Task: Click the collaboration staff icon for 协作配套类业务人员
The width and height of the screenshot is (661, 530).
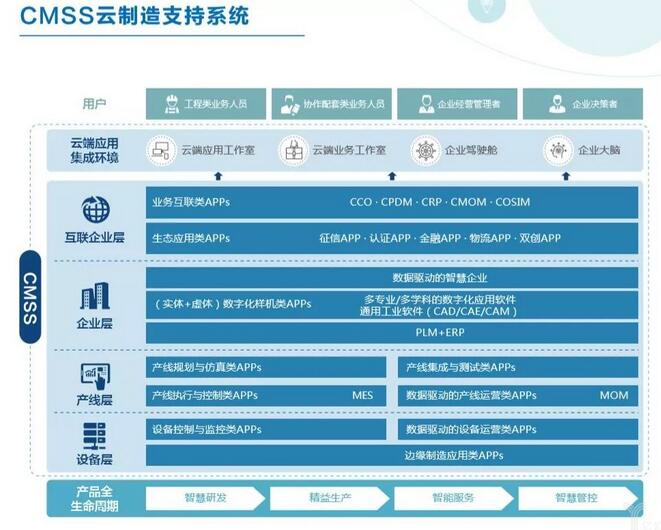Action: [290, 105]
